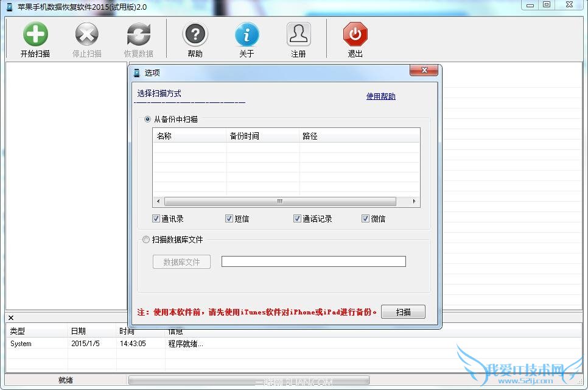
Task: Click the 备份时间 column header
Action: pos(263,136)
